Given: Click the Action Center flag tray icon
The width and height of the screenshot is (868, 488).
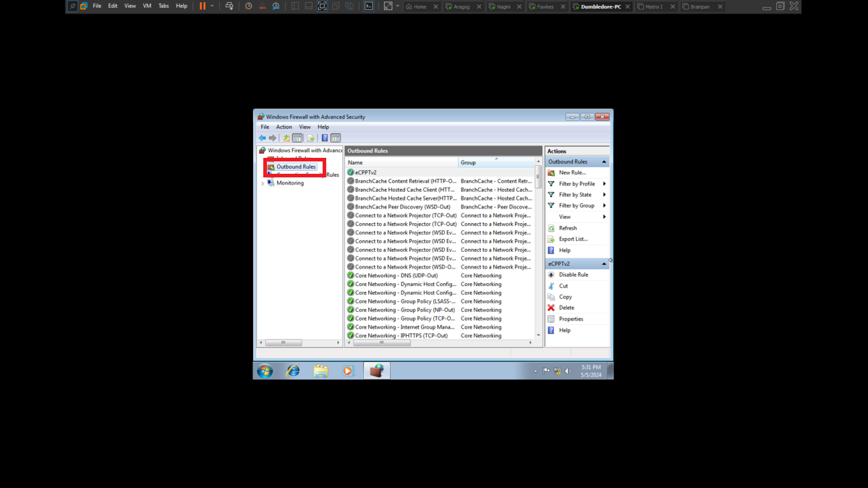Looking at the screenshot, I should point(547,371).
